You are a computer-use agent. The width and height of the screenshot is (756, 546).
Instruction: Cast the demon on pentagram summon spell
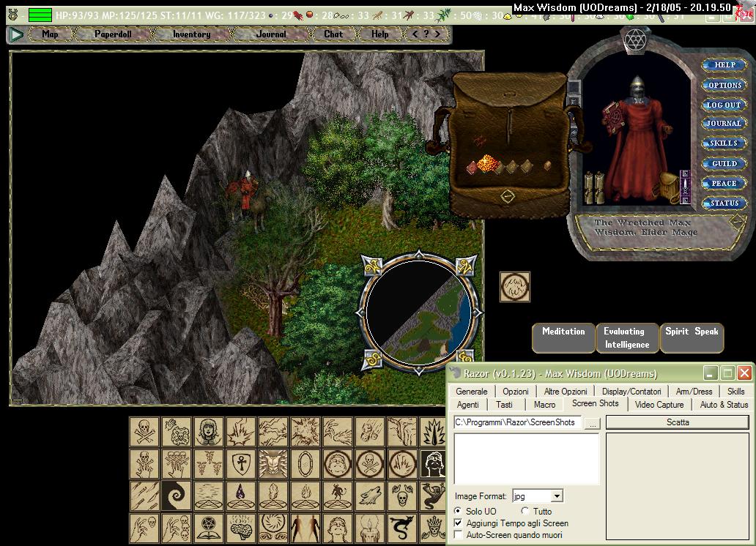click(x=338, y=496)
